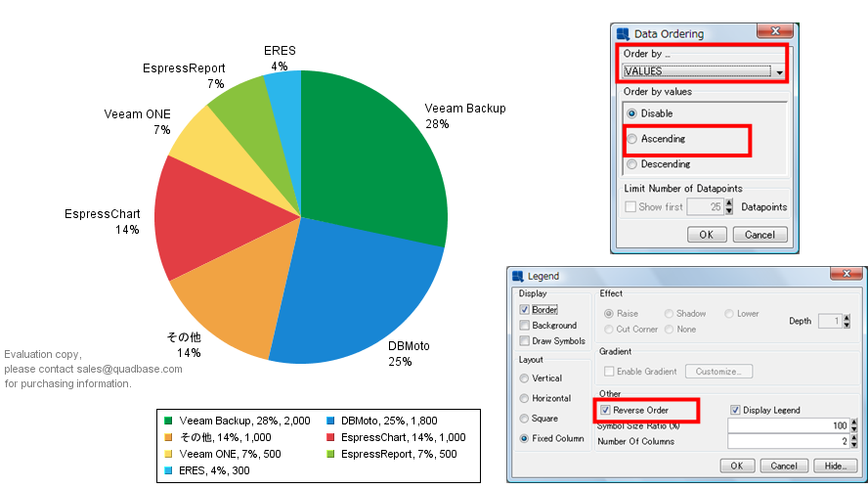
Task: Select the None effect radio button
Action: pos(669,330)
